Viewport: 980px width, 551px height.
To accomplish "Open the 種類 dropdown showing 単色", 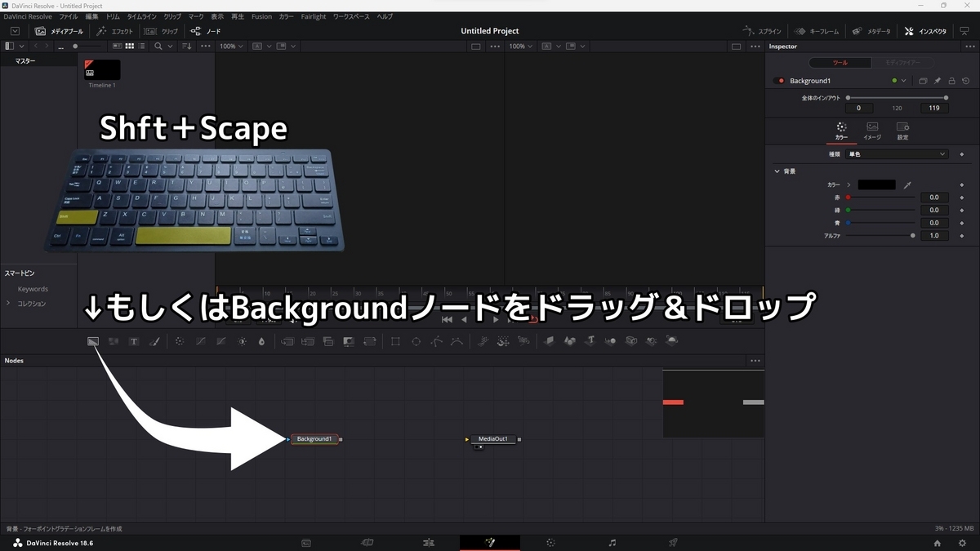I will point(896,154).
